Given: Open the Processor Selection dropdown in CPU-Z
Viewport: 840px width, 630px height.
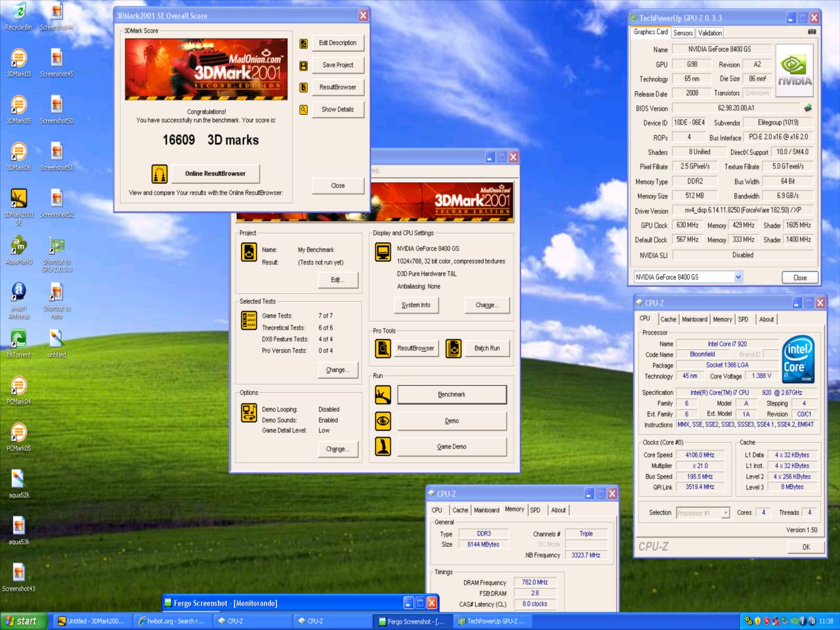Looking at the screenshot, I should point(725,513).
